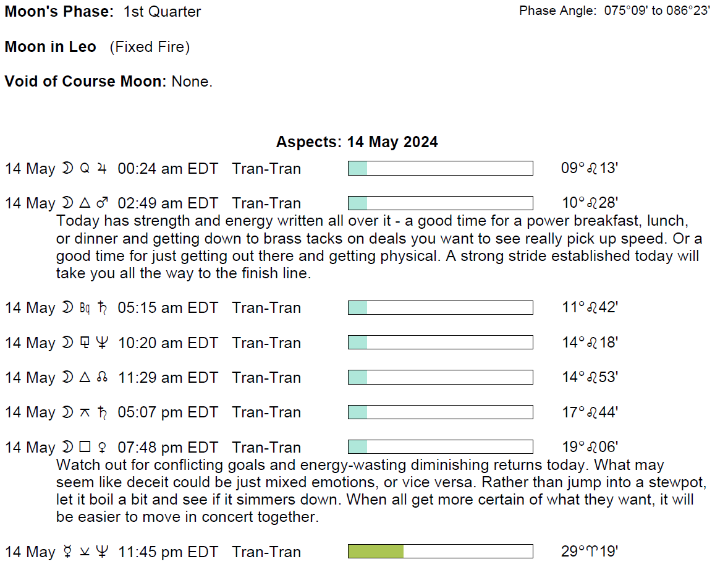728x580 pixels.
Task: Click the quincunx symbol in the 05:07 pm row
Action: click(85, 412)
